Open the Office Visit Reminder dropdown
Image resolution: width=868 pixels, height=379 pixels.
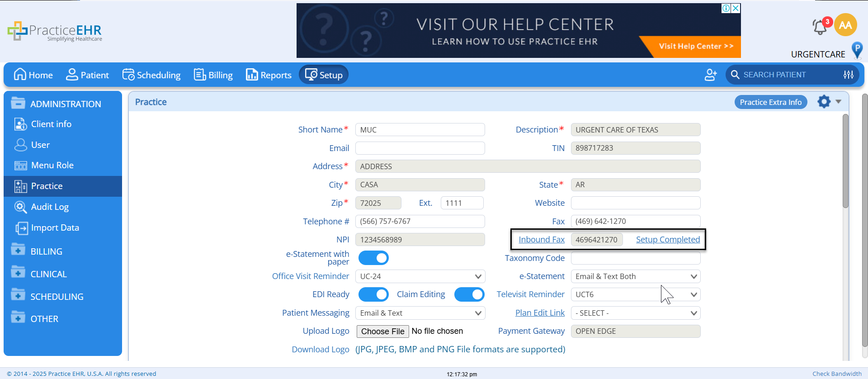click(x=420, y=276)
